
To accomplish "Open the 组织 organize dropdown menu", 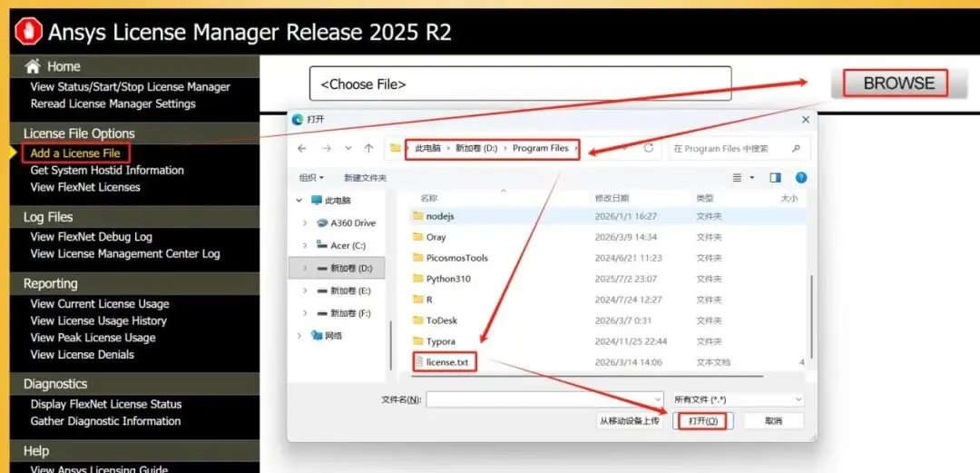I will (311, 178).
